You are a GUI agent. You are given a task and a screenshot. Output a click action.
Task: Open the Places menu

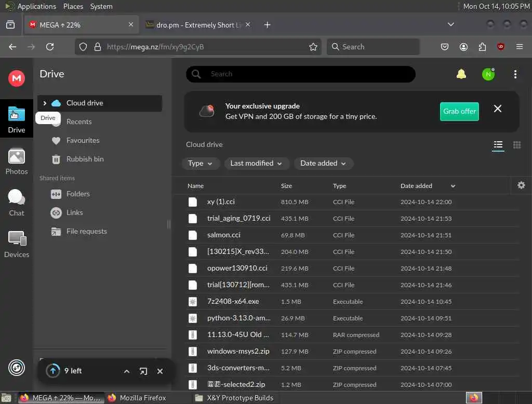(73, 6)
